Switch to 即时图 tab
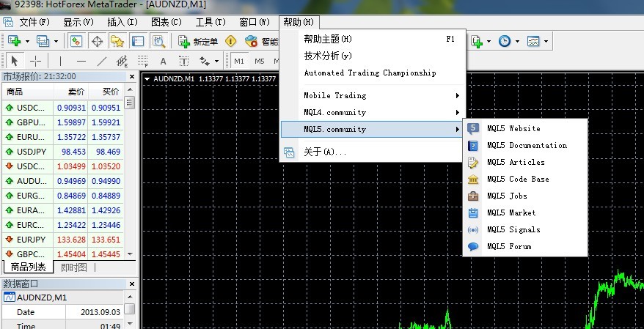The height and width of the screenshot is (329, 644). (x=74, y=267)
